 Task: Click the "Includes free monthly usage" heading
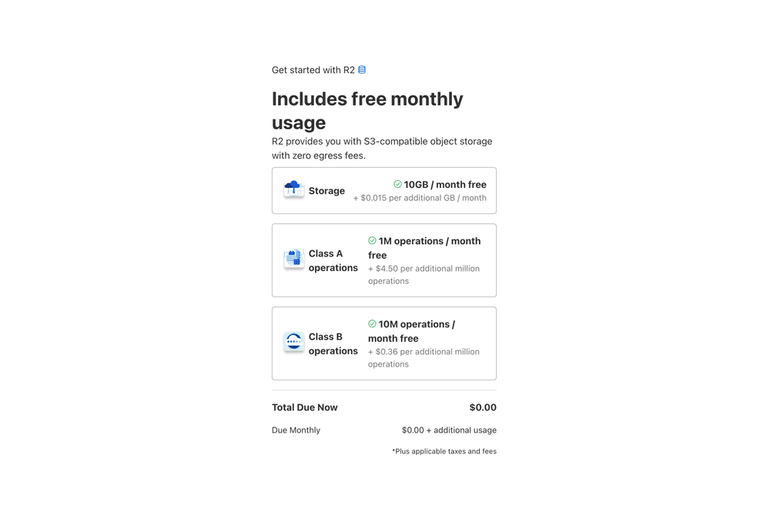click(x=367, y=111)
